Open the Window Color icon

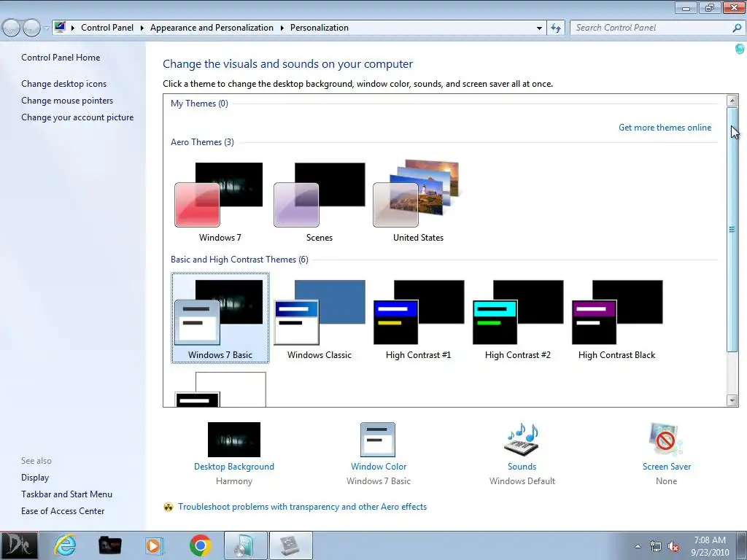(x=378, y=440)
